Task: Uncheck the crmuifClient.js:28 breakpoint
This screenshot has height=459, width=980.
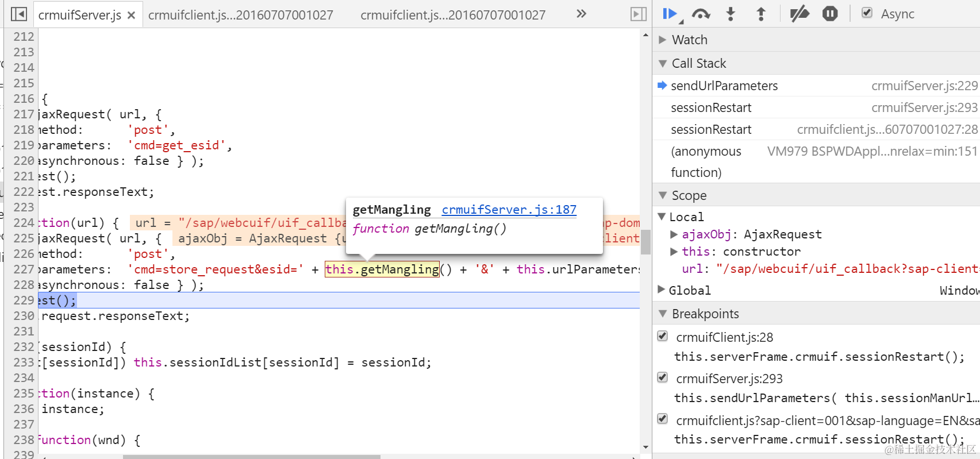Action: (663, 336)
